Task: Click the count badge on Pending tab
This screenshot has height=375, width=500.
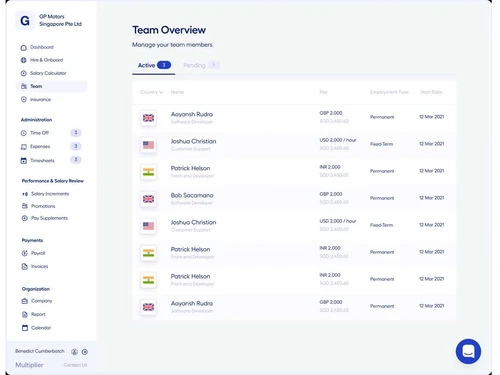Action: click(214, 65)
